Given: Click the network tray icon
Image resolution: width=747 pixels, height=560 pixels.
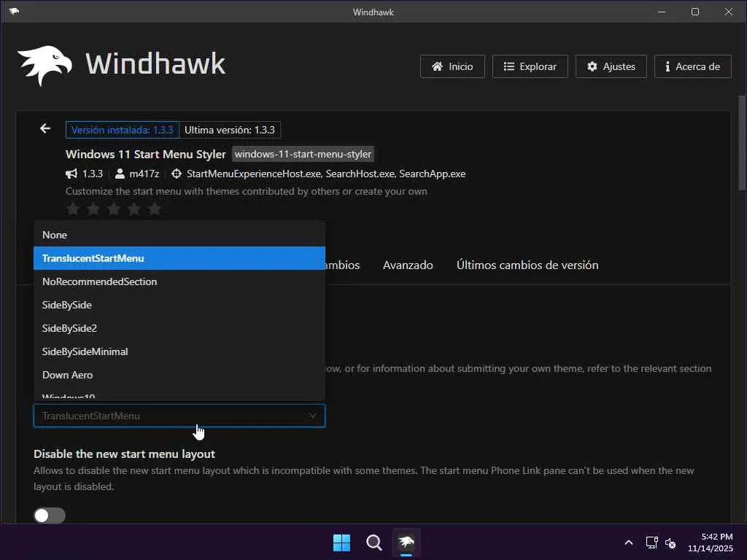Looking at the screenshot, I should tap(651, 542).
